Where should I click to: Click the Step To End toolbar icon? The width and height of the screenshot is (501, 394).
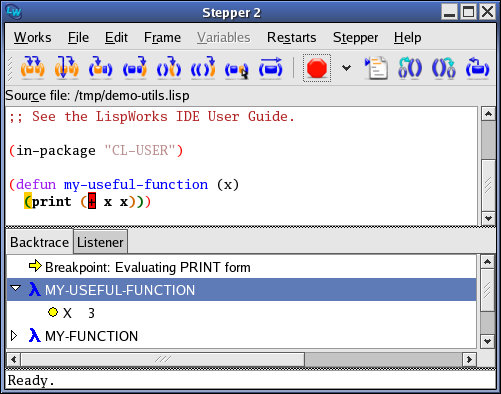click(203, 68)
